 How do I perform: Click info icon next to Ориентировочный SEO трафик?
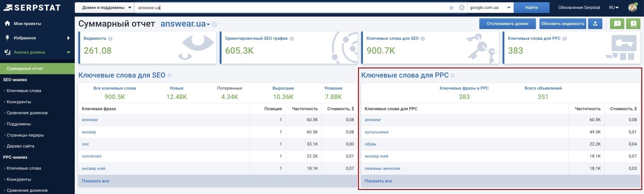pos(292,39)
